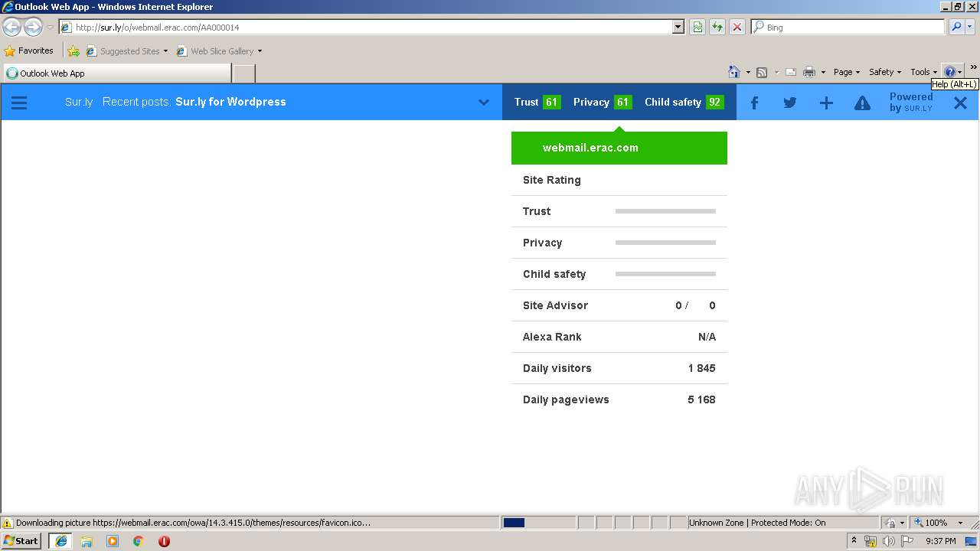Go back with the browser Back button
980x551 pixels.
click(12, 28)
